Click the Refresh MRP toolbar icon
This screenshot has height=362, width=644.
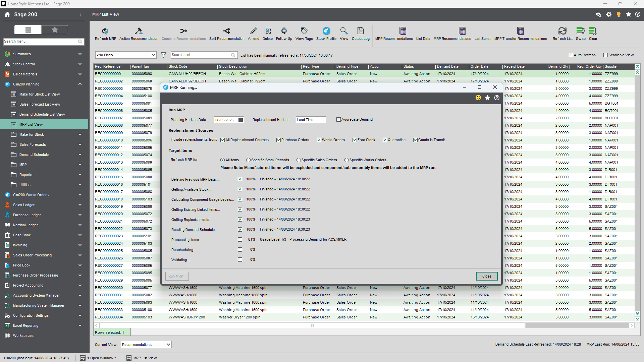point(105,31)
